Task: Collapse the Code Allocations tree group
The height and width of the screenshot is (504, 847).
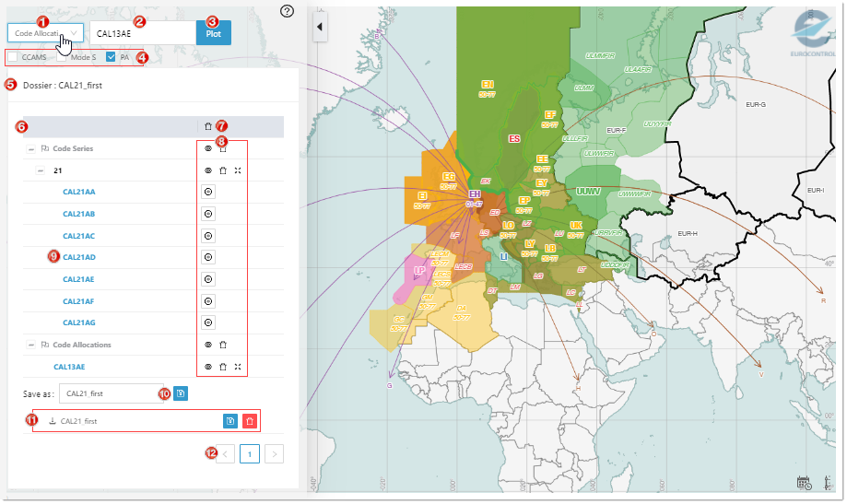Action: click(x=31, y=345)
